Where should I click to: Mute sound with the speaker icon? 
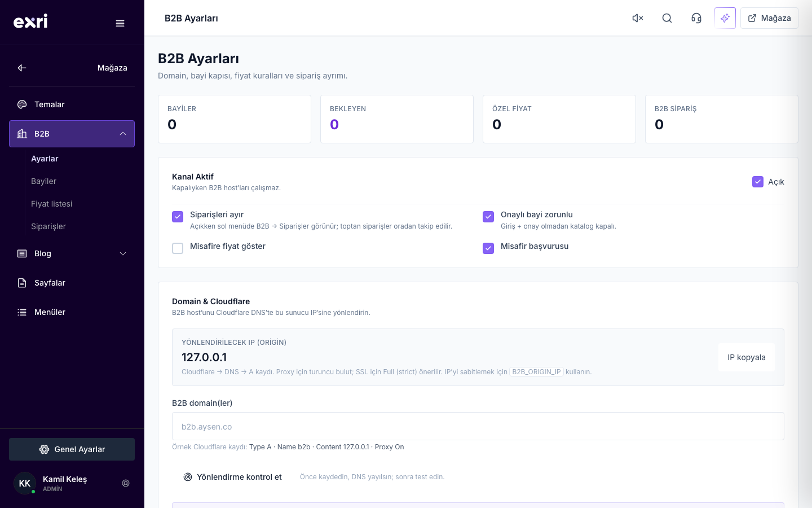(x=638, y=18)
